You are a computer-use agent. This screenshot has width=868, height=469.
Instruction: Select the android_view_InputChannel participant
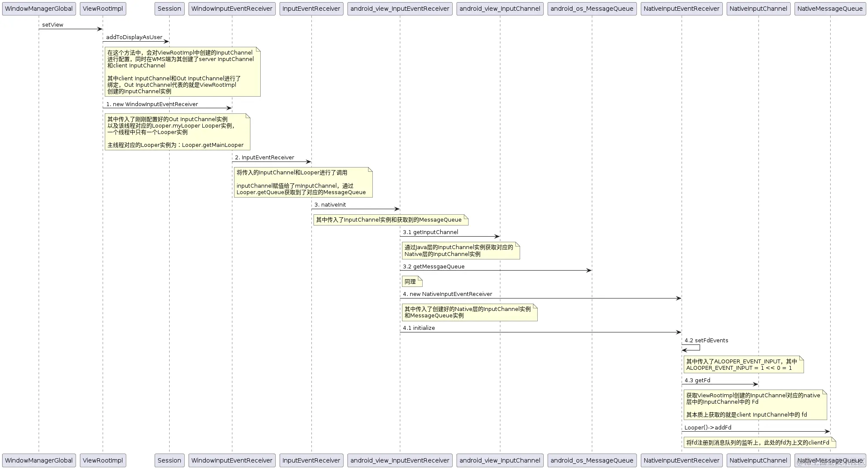[x=499, y=8]
